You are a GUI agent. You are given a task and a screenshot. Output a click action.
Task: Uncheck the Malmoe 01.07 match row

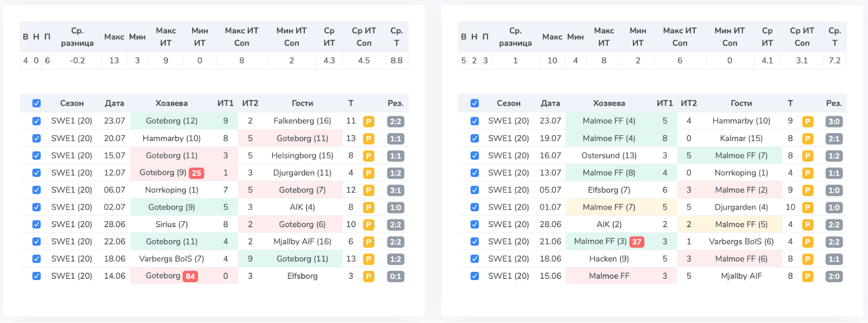(x=475, y=207)
